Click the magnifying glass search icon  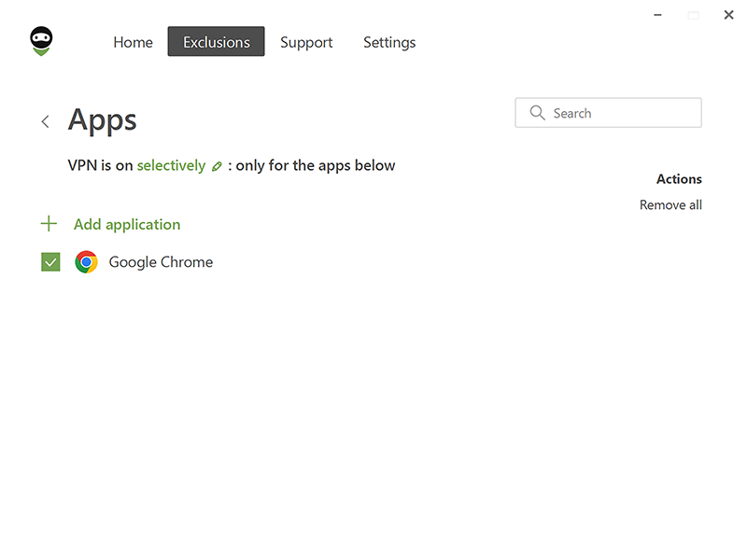tap(538, 113)
